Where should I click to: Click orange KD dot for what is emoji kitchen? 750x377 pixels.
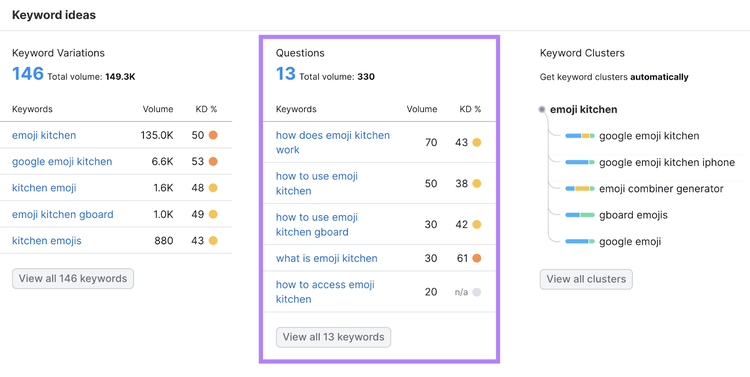click(x=476, y=258)
